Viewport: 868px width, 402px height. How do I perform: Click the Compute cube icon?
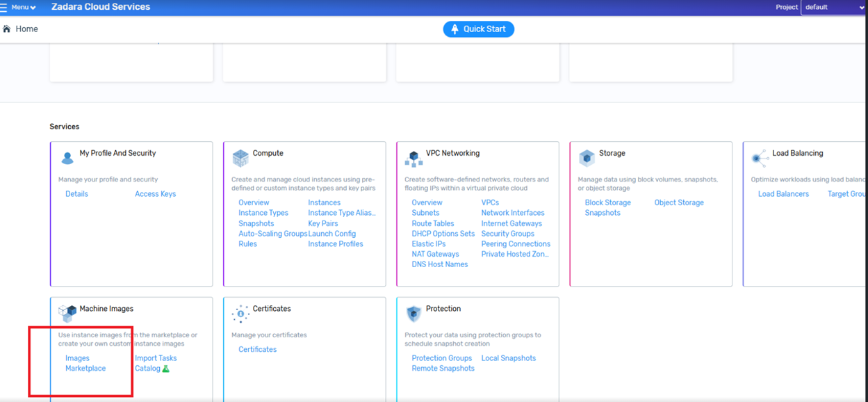(240, 158)
